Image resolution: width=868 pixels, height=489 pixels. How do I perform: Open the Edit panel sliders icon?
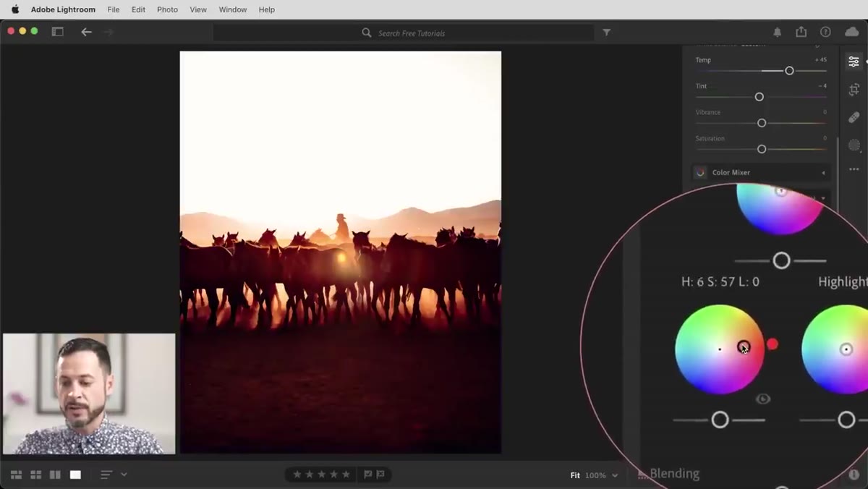[854, 62]
